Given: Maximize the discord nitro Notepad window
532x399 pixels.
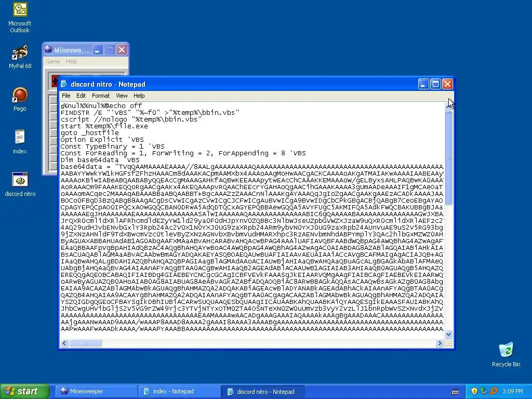Looking at the screenshot, I should click(435, 84).
